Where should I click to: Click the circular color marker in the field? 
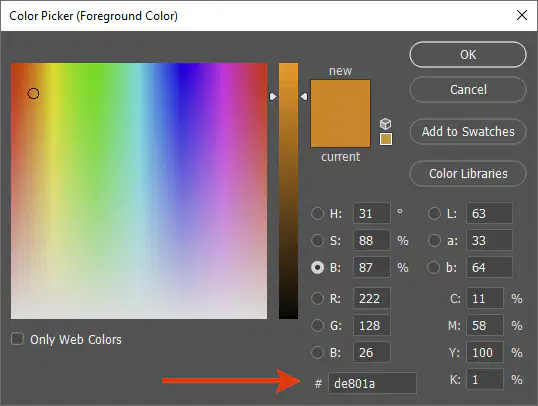(33, 93)
